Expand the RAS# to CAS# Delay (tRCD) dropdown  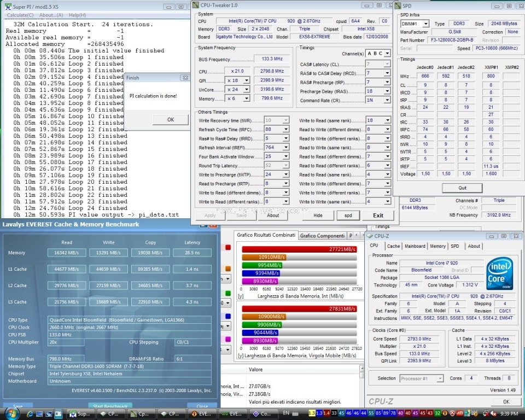pyautogui.click(x=387, y=73)
